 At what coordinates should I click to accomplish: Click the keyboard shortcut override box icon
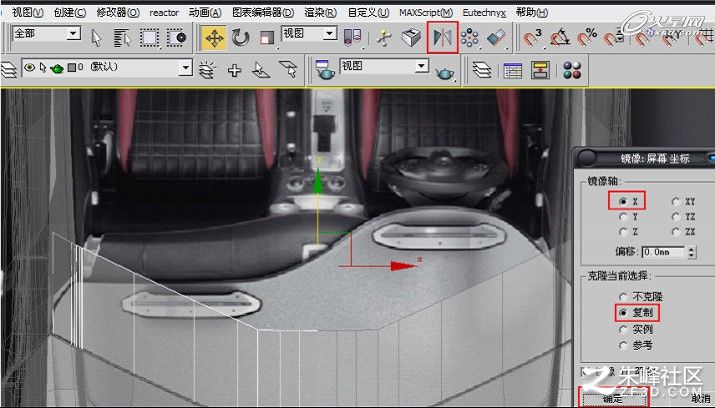pos(411,37)
